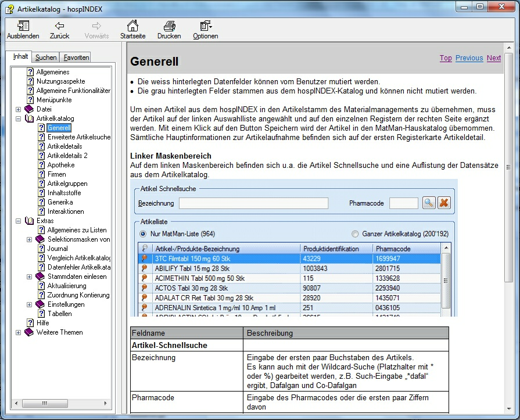The image size is (520, 420).
Task: Click the Bezeichnung input field
Action: click(x=253, y=203)
